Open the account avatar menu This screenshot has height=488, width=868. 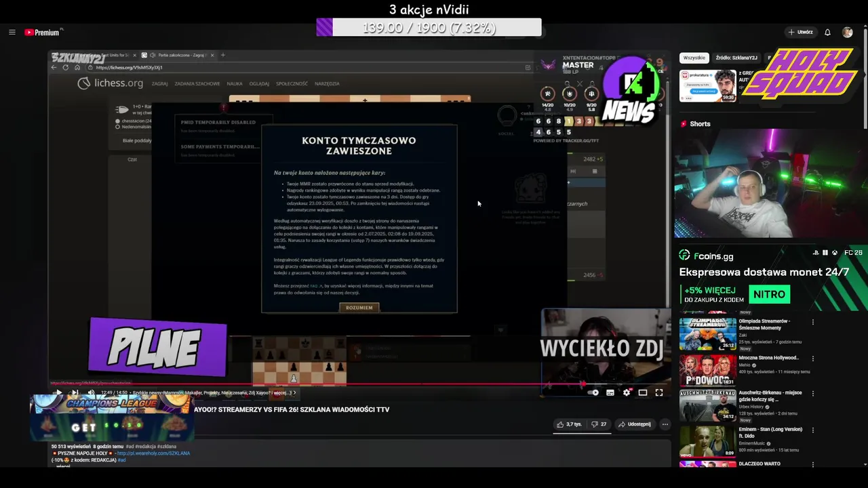click(847, 33)
